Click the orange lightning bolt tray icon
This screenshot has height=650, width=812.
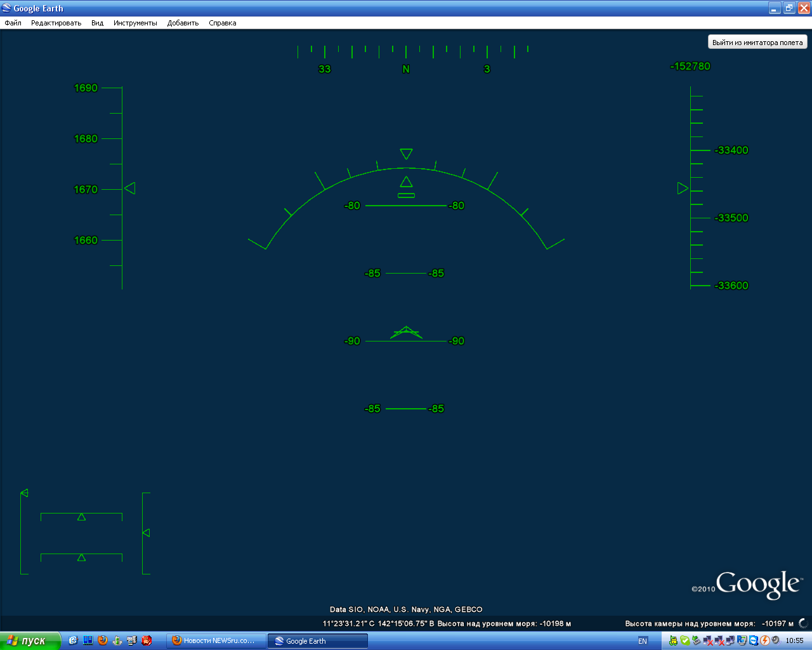[x=765, y=640]
